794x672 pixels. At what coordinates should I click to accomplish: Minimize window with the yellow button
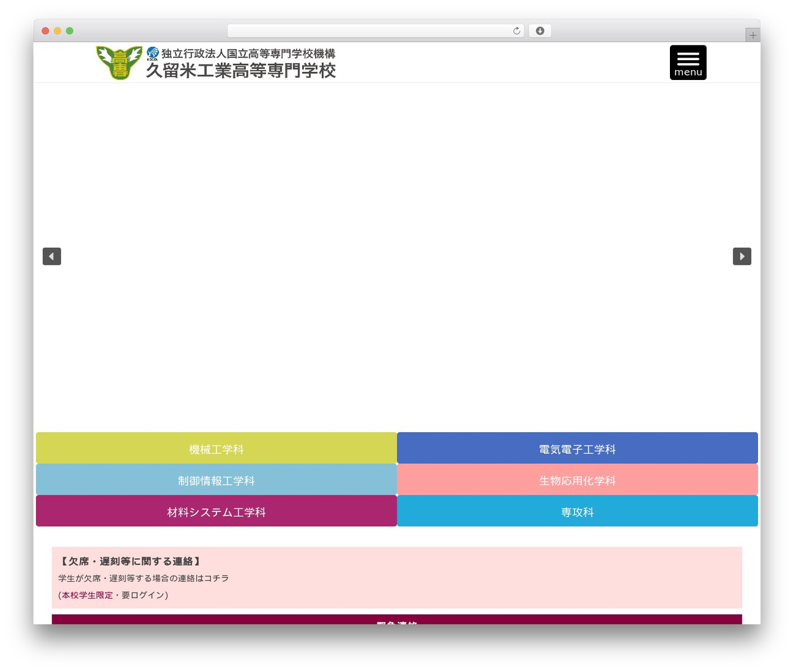(x=58, y=31)
